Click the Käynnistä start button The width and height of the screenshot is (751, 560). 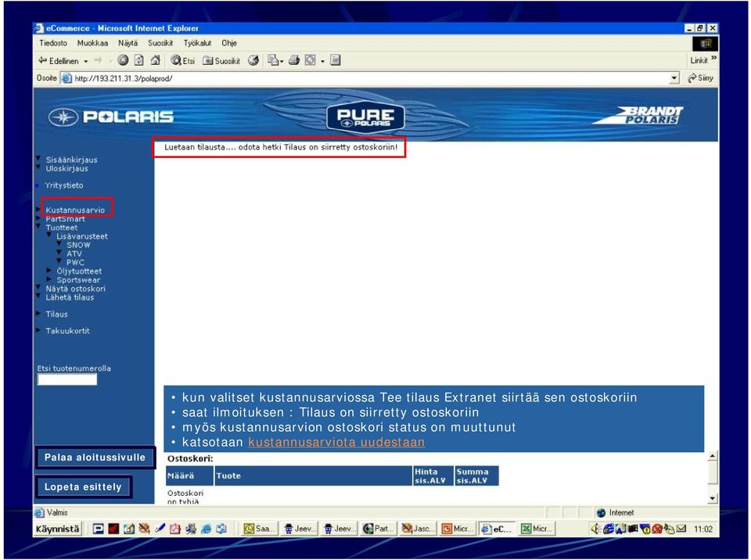pyautogui.click(x=57, y=529)
